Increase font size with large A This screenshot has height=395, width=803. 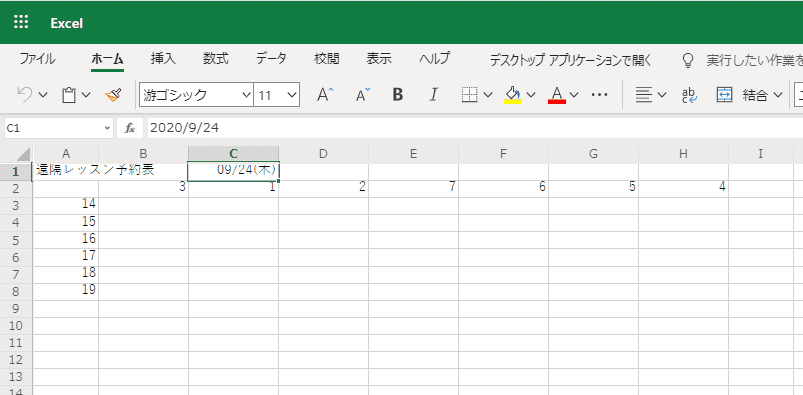325,95
